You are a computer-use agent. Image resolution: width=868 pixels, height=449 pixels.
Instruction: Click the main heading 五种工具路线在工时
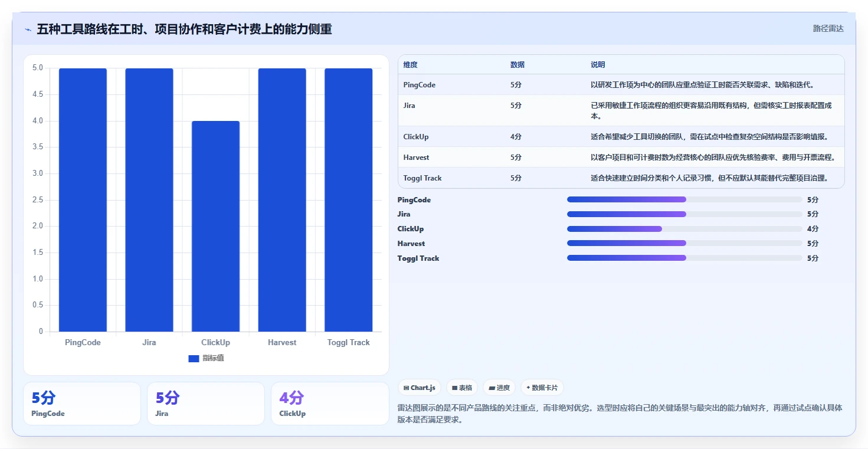pos(184,29)
